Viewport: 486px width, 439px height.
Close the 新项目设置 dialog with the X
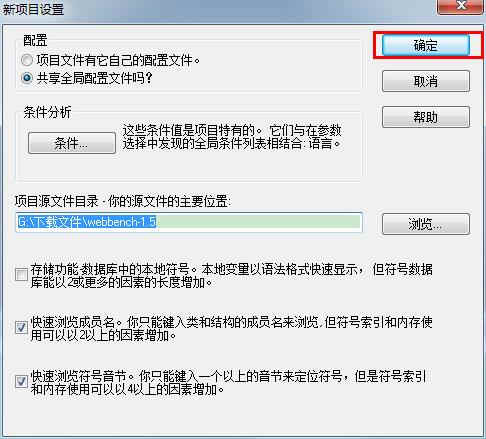click(x=461, y=6)
